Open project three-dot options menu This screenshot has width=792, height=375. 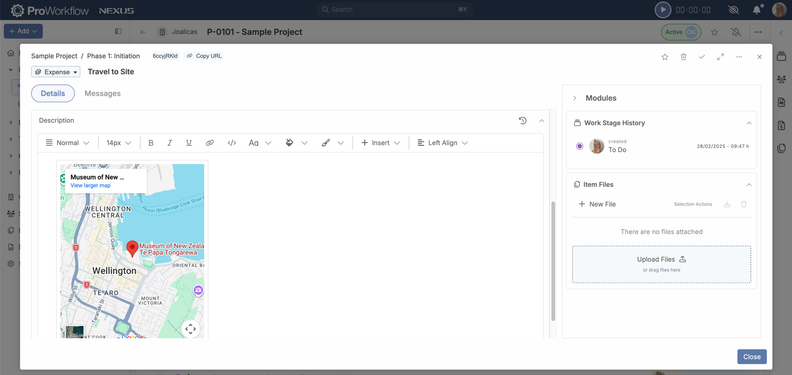(758, 32)
